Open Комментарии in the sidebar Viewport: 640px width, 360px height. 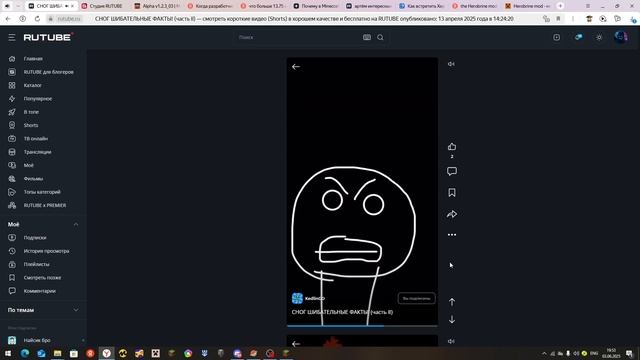pyautogui.click(x=40, y=291)
